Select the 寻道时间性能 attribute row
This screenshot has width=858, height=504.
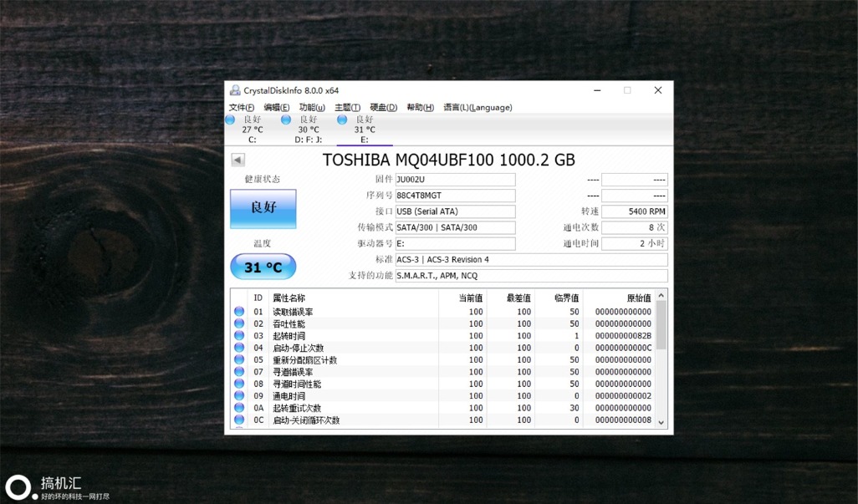coord(443,384)
